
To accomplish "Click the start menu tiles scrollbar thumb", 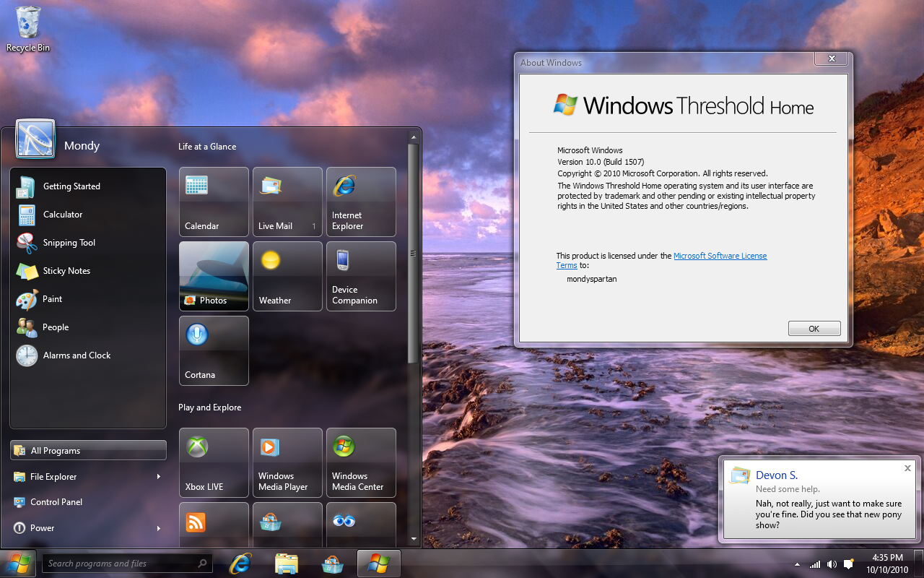I will [414, 253].
